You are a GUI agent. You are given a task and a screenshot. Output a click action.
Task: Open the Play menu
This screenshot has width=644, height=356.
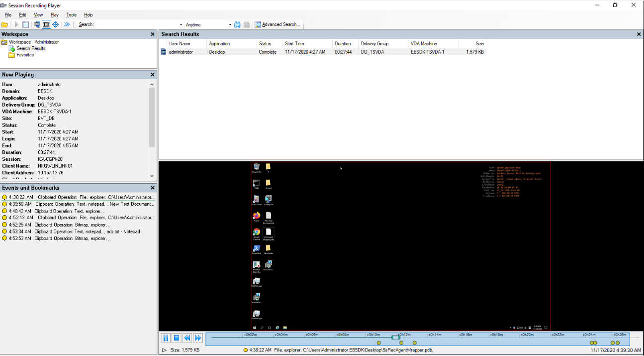pos(55,15)
